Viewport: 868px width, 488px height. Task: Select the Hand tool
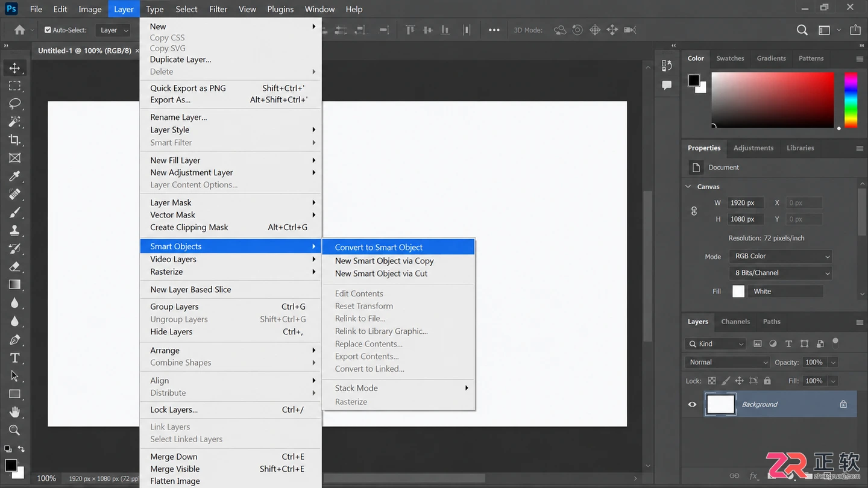tap(14, 412)
